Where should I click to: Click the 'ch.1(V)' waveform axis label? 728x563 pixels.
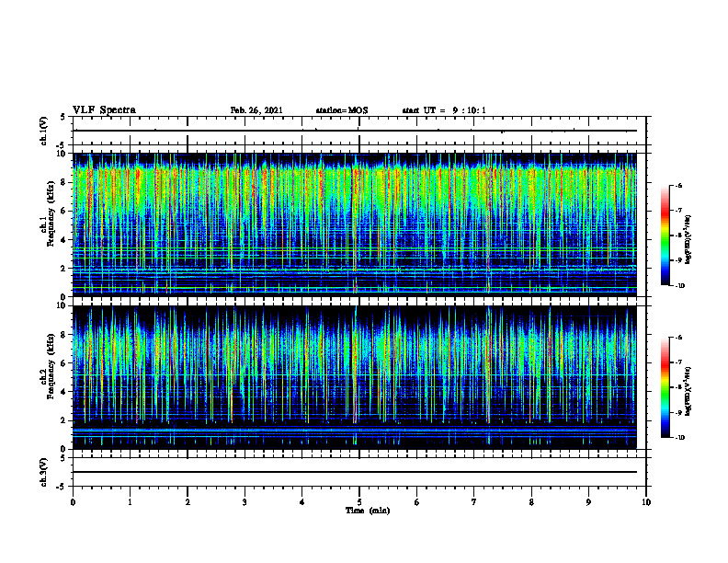click(x=44, y=131)
